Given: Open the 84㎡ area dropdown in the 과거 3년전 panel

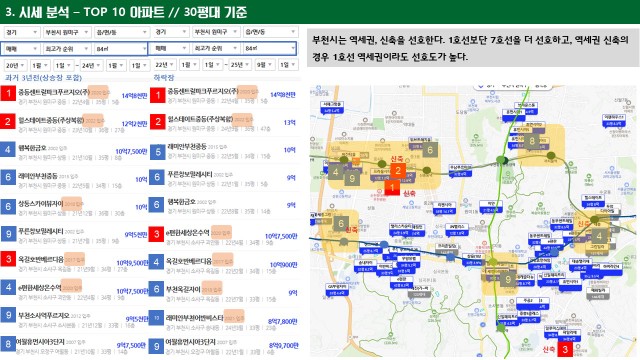Looking at the screenshot, I should coord(120,49).
